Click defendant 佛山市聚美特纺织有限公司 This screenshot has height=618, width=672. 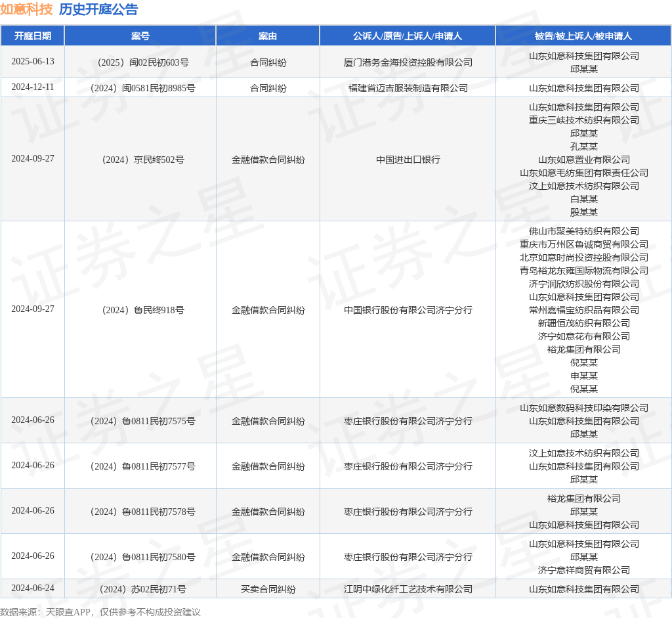pos(583,231)
